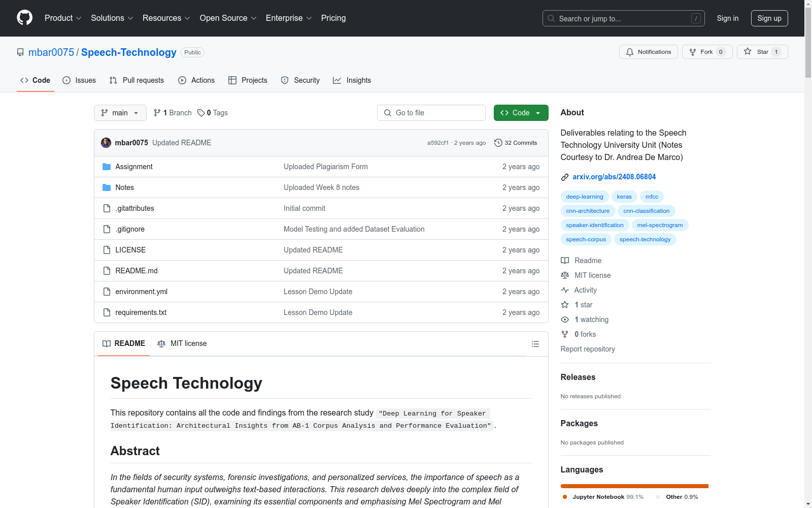812x508 pixels.
Task: Click the tag icon beside 0 Tags
Action: 201,113
